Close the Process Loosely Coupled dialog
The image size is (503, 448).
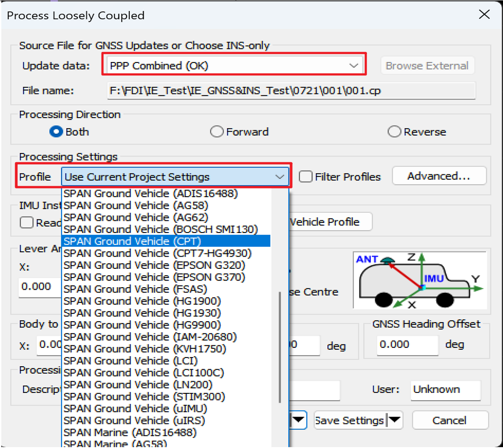tap(484, 14)
